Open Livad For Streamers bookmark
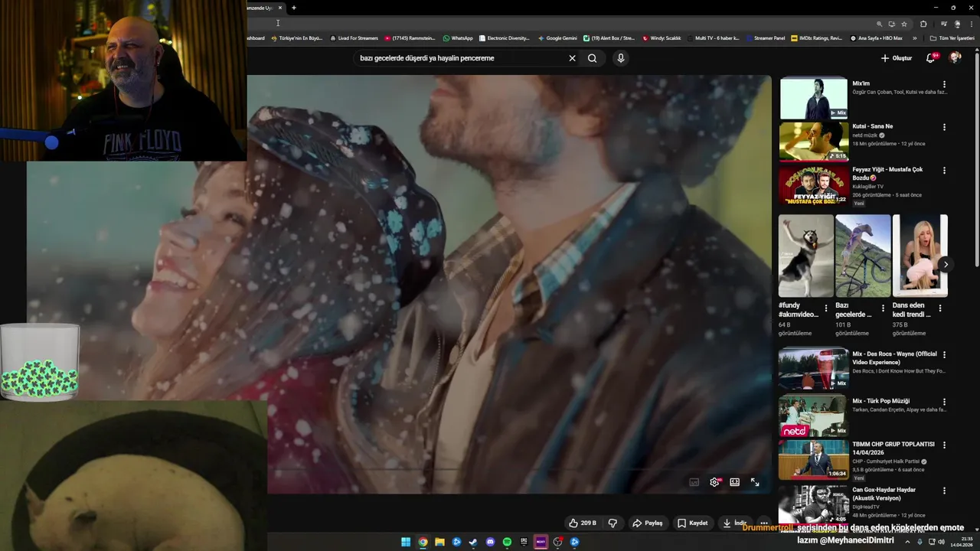The height and width of the screenshot is (551, 980). coord(354,38)
